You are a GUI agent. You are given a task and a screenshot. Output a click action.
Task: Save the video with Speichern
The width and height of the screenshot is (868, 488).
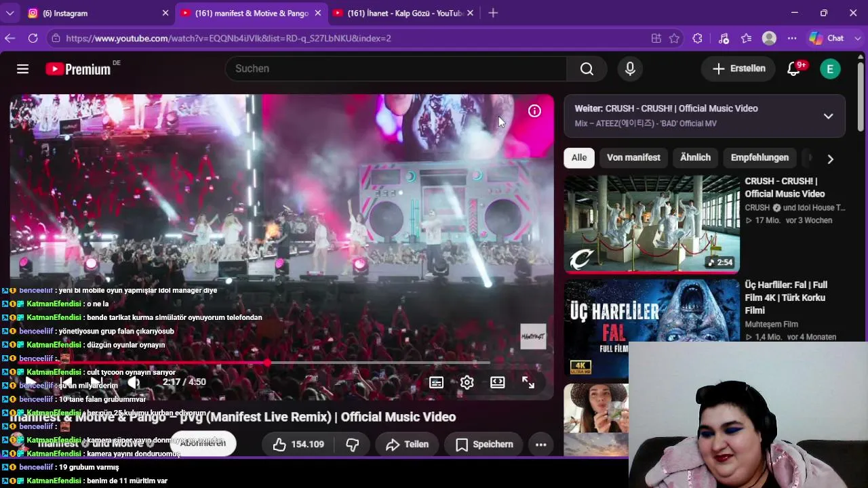pyautogui.click(x=484, y=445)
